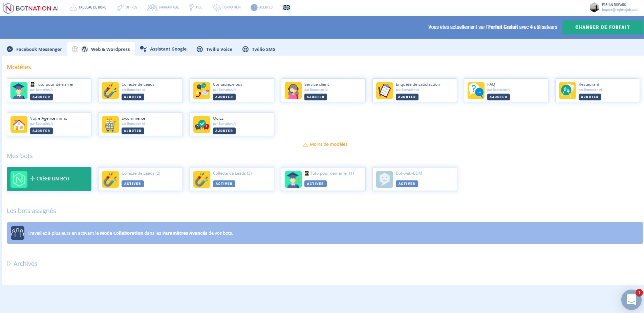Open the Tableau de bord icon
644x313 pixels.
click(x=73, y=7)
